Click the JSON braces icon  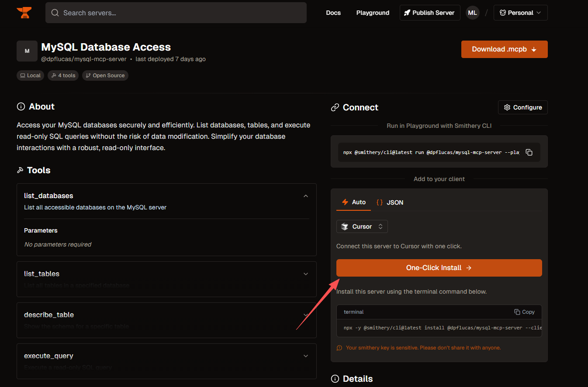tap(380, 202)
